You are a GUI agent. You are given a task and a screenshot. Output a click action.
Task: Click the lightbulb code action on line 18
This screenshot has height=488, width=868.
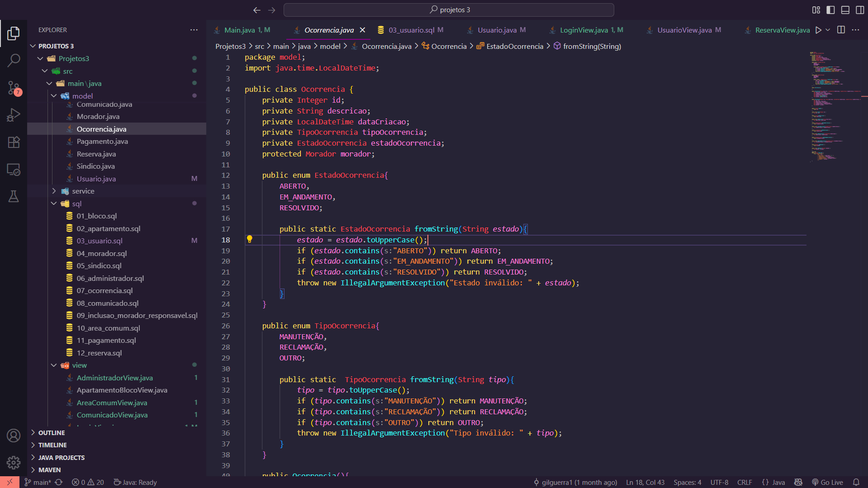click(249, 239)
